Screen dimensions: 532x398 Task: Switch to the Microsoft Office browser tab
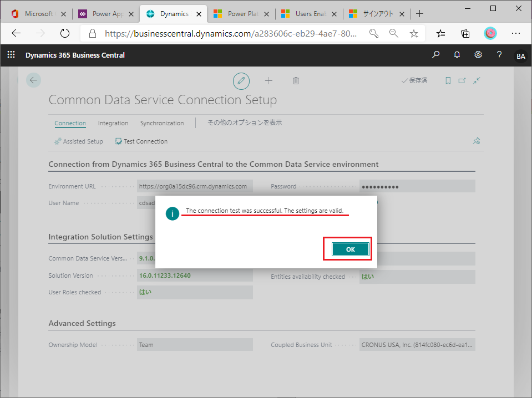(39, 13)
